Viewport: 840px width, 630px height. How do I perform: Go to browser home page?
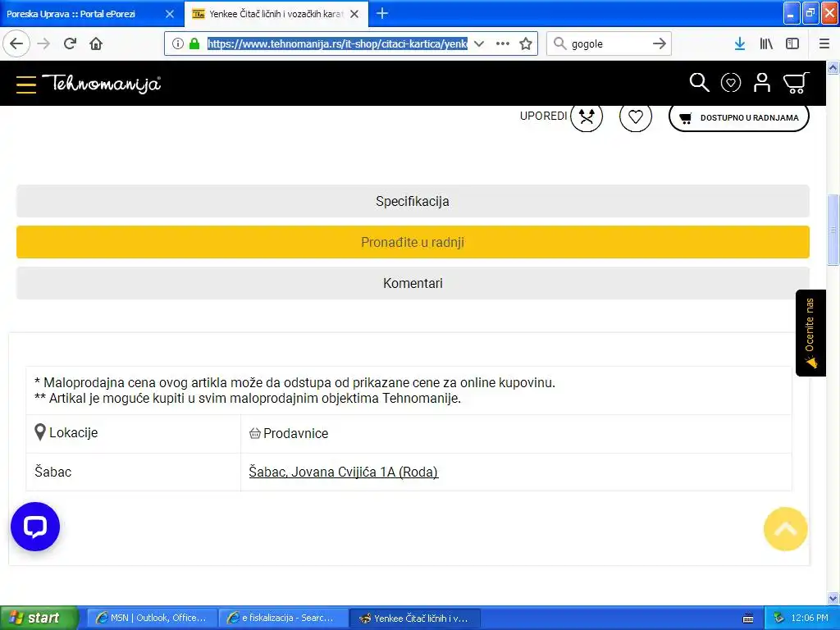click(96, 43)
